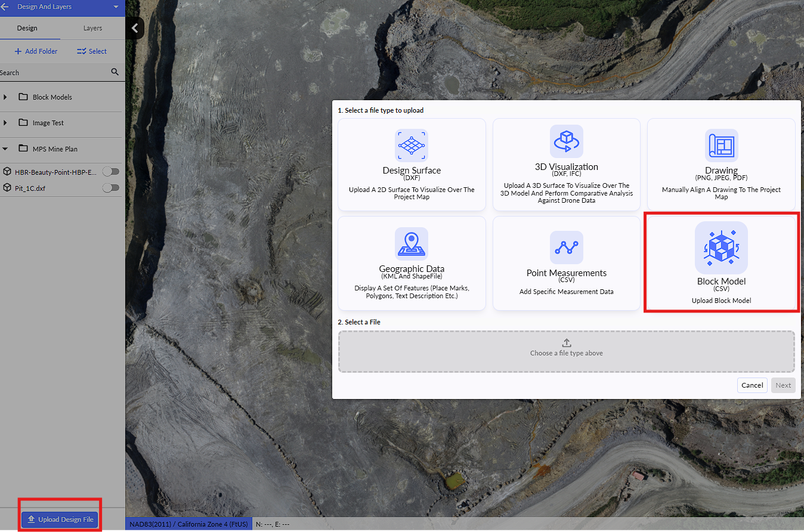Click the NAD83(2011) California Zone 4 indicator

[x=188, y=524]
